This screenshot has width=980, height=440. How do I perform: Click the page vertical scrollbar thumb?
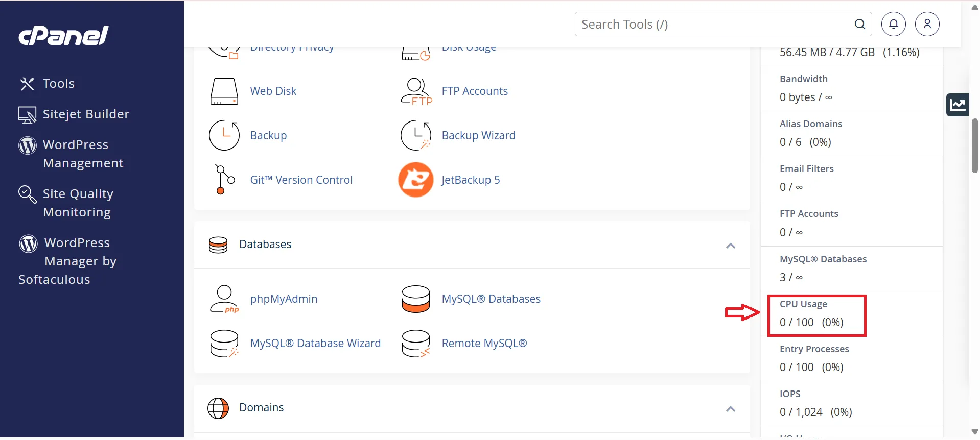[x=974, y=146]
